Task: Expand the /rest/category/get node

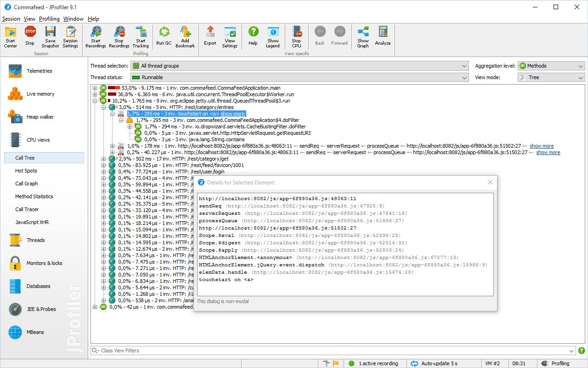Action: click(104, 159)
